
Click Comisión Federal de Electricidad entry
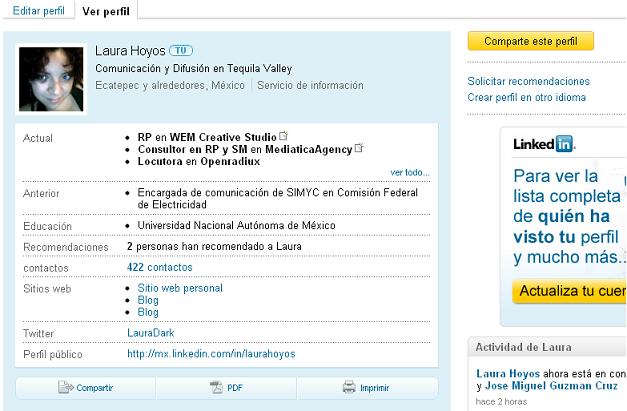pos(278,198)
